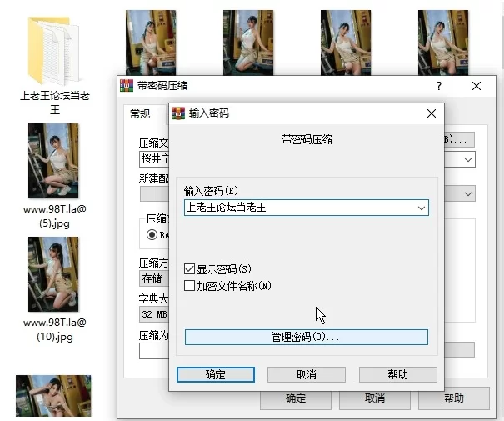Viewport: 504px width, 421px height.
Task: Select the www.98T.la@(5).jpg thumbnail
Action: pos(53,161)
